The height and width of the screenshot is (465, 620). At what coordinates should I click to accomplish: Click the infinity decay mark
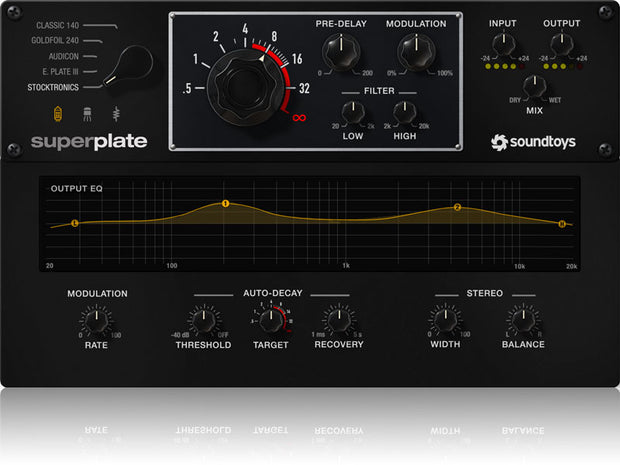299,118
